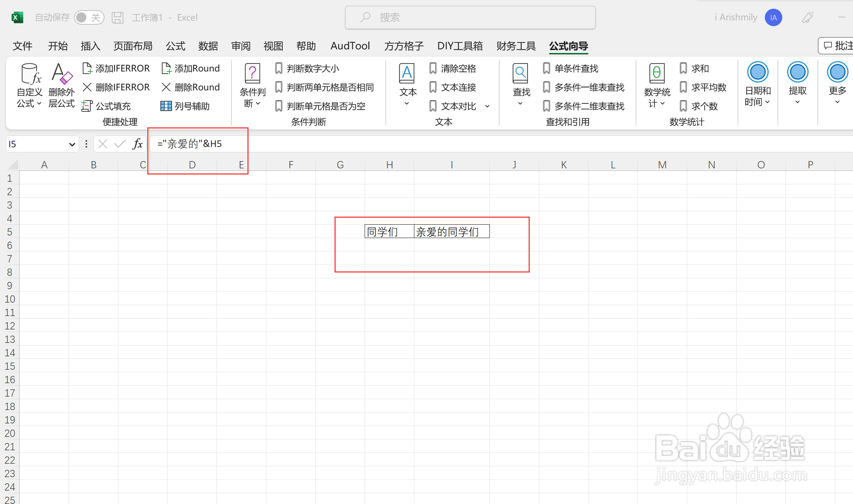Select cell H5 containing 同学们
This screenshot has height=504, width=853.
389,231
